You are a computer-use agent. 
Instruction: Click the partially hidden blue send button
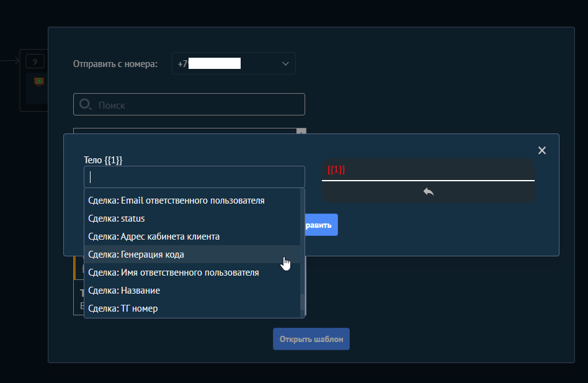(321, 225)
